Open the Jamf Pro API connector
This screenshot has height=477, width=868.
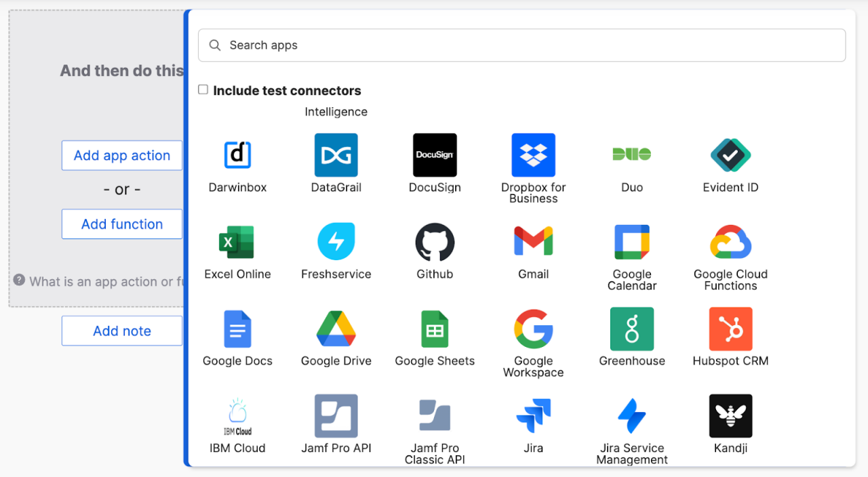(x=336, y=415)
